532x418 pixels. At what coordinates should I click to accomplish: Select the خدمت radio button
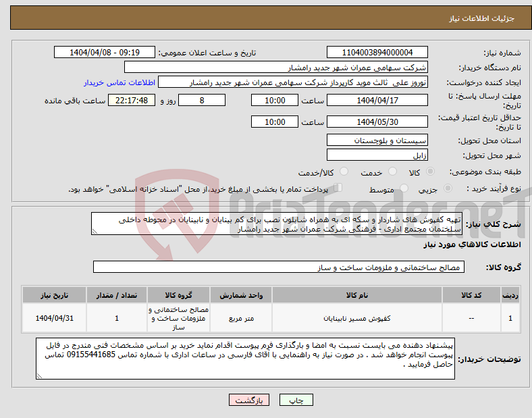392,172
